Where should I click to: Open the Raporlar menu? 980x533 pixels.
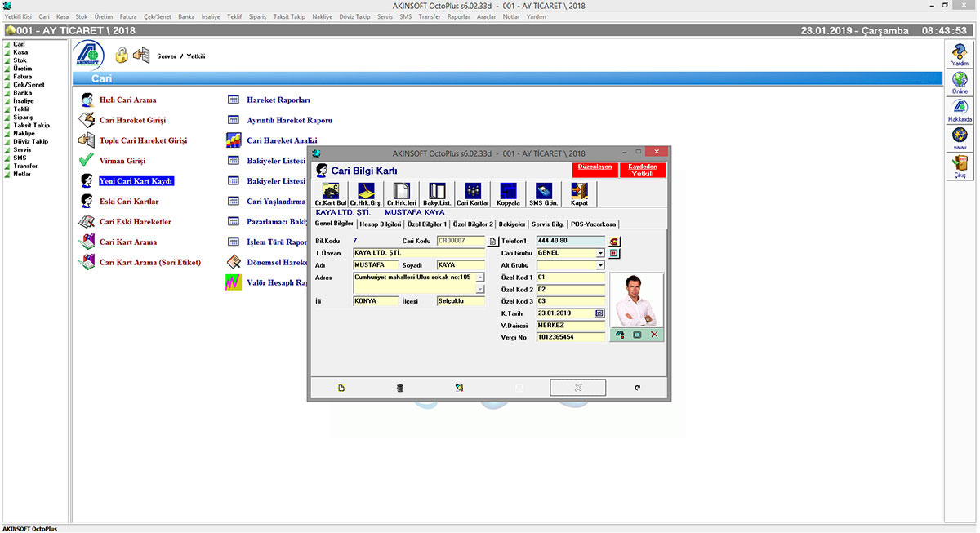(x=459, y=16)
